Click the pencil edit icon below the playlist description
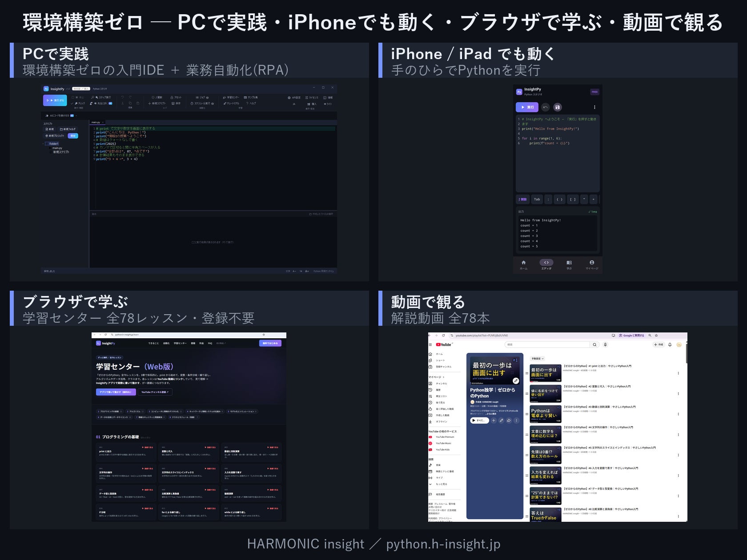747x560 pixels. pos(501,420)
